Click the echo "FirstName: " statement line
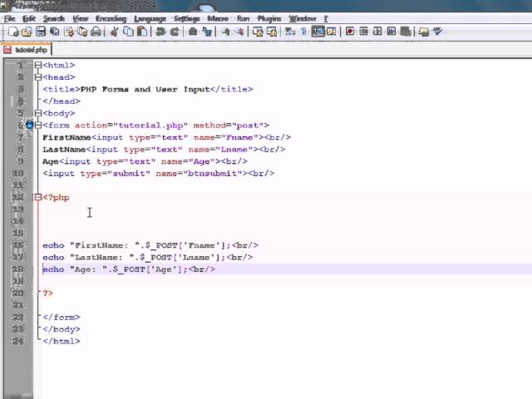 click(150, 245)
